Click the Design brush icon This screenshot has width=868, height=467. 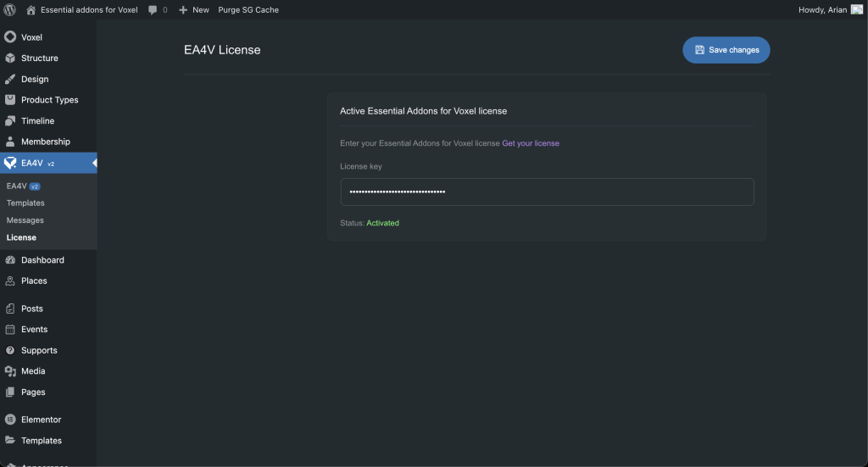pos(10,79)
